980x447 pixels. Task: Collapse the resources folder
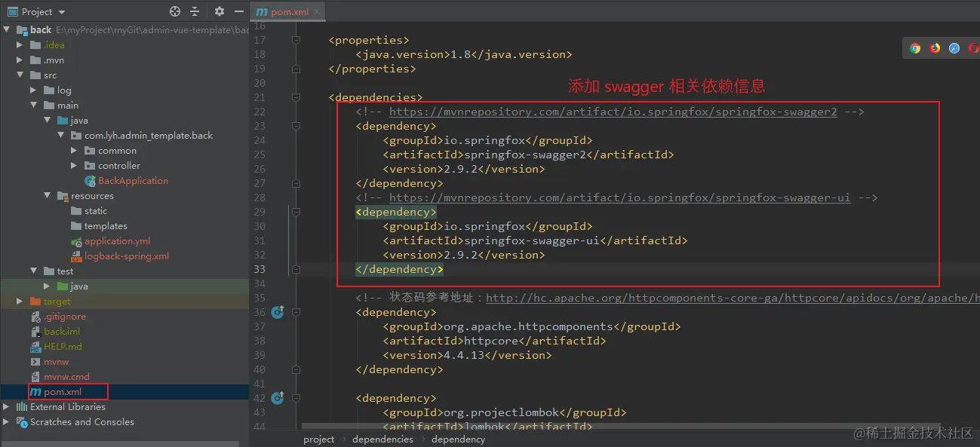[48, 196]
